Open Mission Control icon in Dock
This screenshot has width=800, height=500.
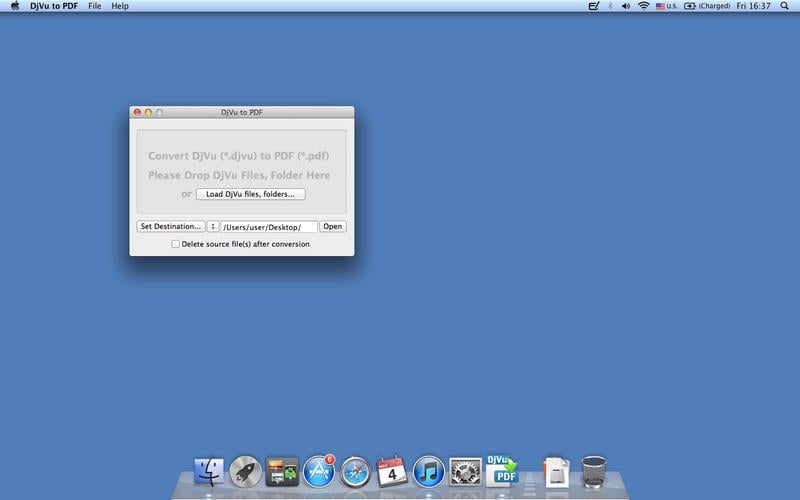[282, 471]
